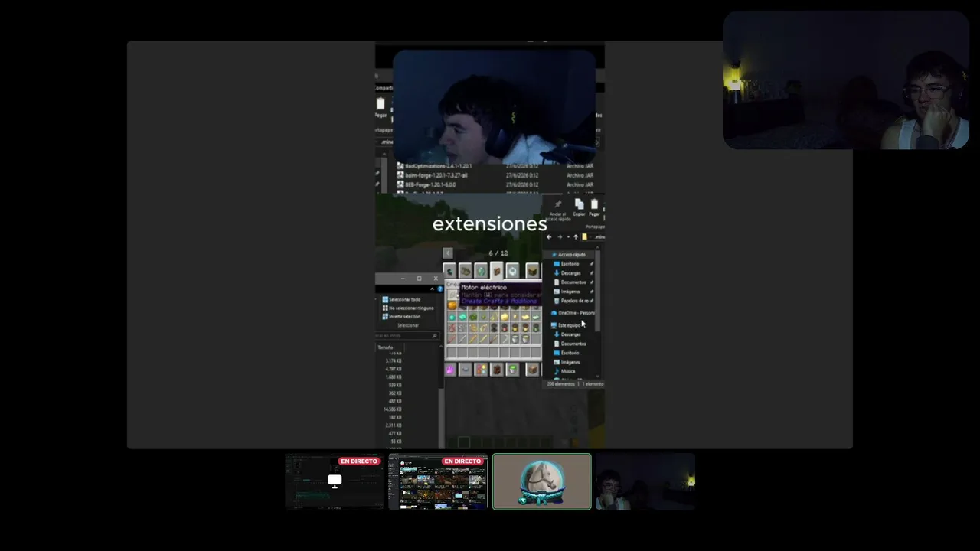This screenshot has width=980, height=551.
Task: Click the Explorer help question mark icon
Action: (x=439, y=289)
